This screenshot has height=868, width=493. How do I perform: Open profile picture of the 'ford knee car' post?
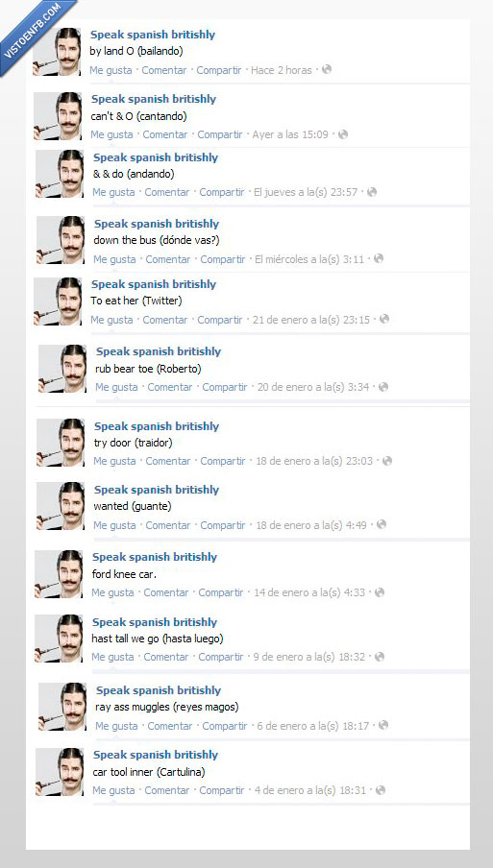(59, 574)
